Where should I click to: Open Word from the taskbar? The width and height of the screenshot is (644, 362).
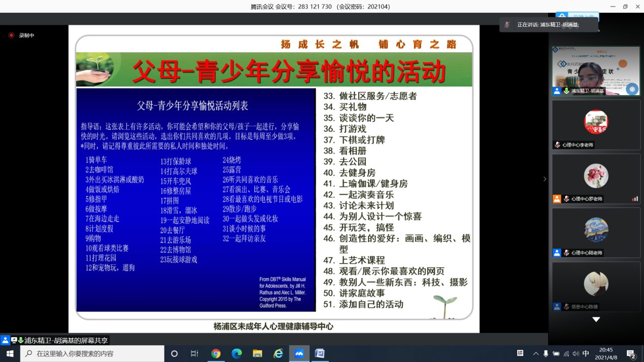point(320,353)
